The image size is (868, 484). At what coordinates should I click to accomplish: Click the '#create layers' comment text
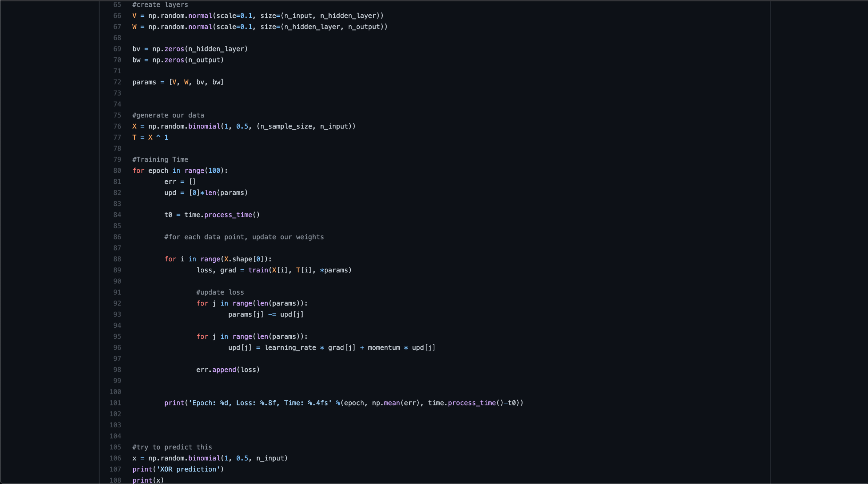click(x=160, y=5)
